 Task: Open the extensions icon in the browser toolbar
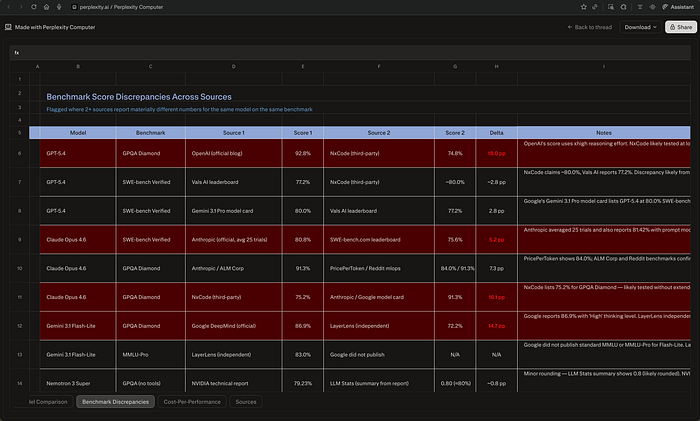(x=623, y=7)
